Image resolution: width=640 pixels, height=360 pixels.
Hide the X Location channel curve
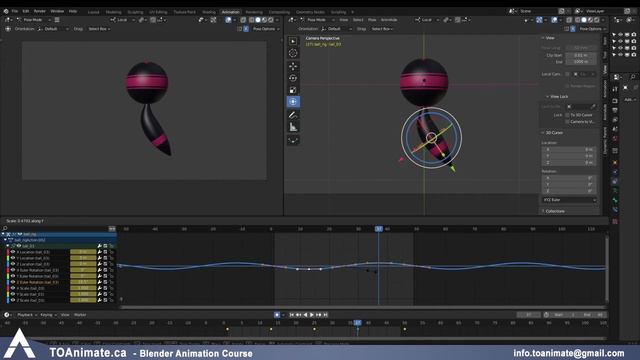(x=13, y=252)
